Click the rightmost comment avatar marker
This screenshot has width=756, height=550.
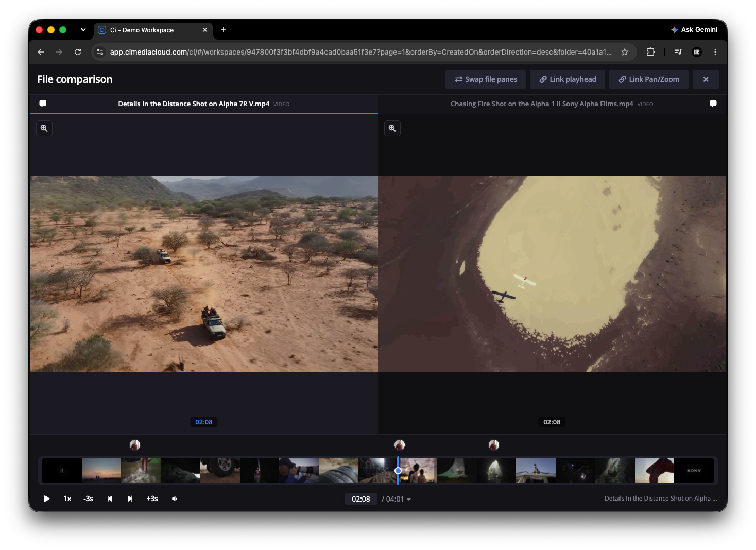494,445
